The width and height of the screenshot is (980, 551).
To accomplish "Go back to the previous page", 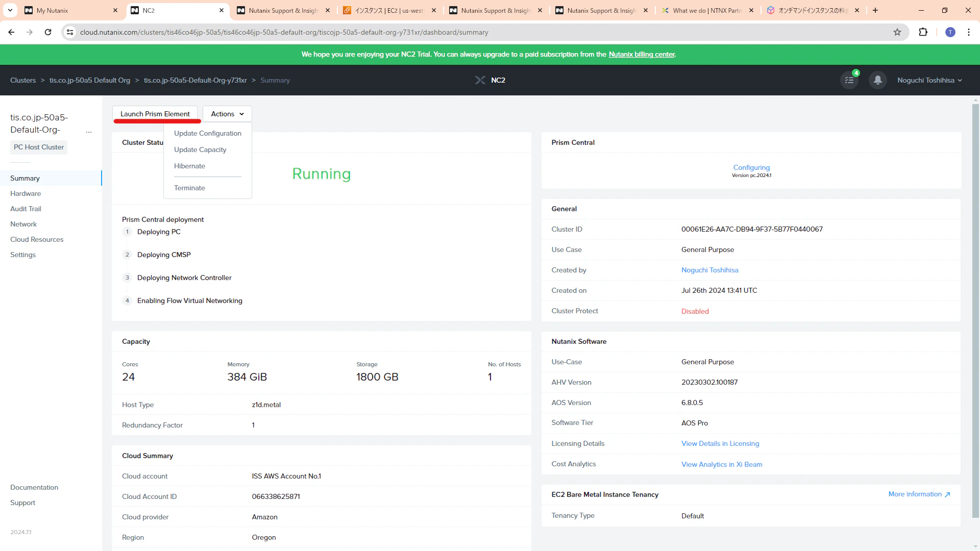I will [x=11, y=32].
